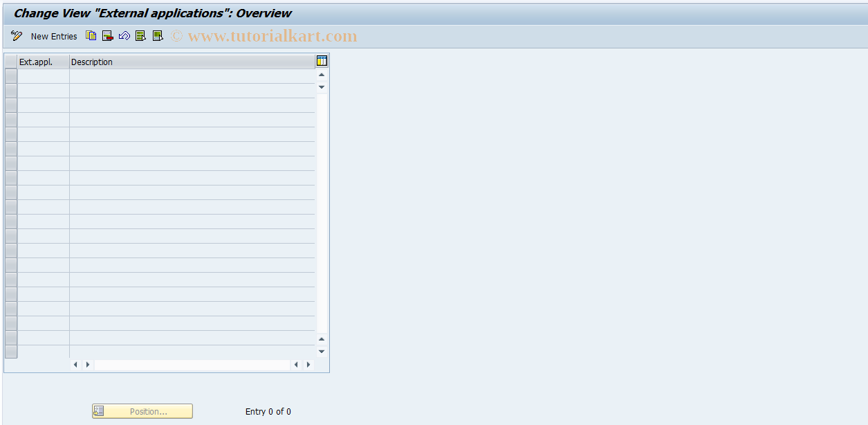Click the top scroll-up arrow of table
868x425 pixels.
322,75
